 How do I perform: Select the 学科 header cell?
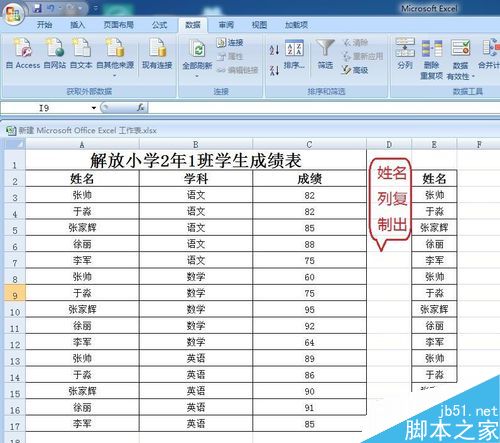[x=196, y=179]
